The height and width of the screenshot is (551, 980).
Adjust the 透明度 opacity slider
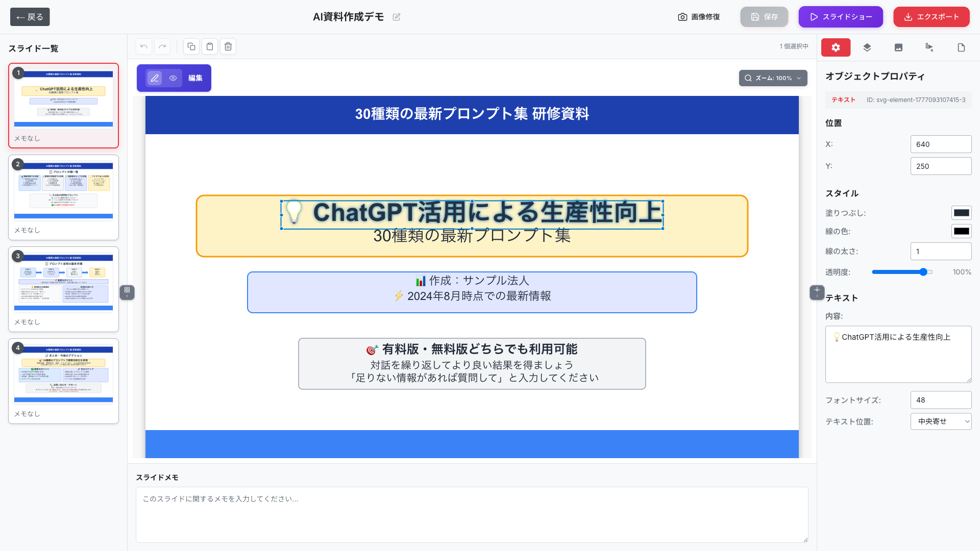[x=902, y=272]
